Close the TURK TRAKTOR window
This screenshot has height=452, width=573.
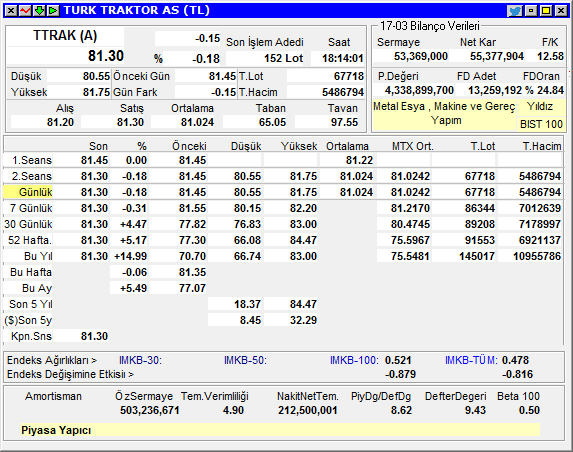(561, 11)
